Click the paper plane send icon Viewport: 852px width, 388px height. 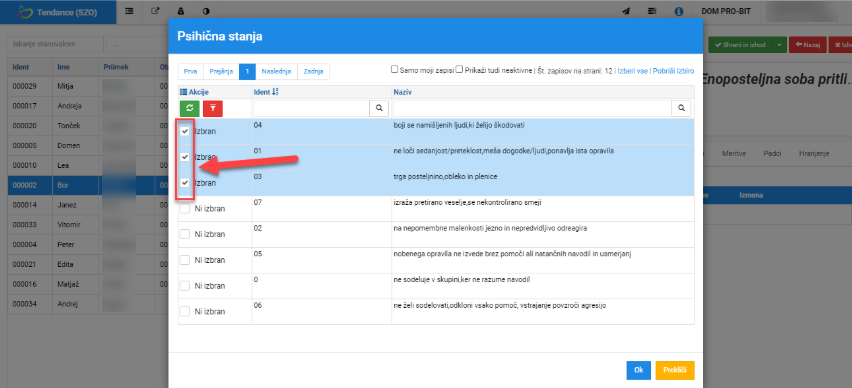pos(626,11)
